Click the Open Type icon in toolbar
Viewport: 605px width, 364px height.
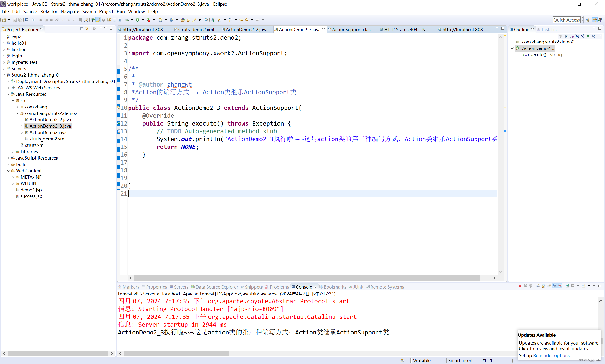183,20
